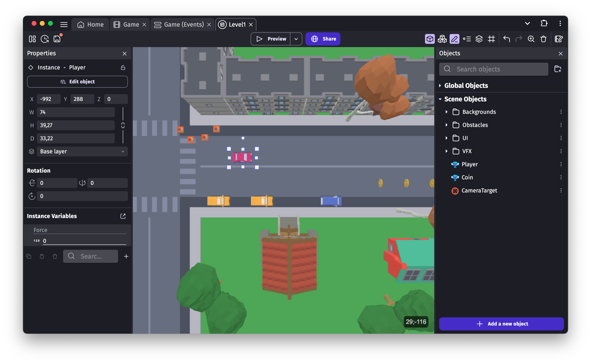Expand the Backgrounds scene folder
This screenshot has height=364, width=591.
pos(447,112)
